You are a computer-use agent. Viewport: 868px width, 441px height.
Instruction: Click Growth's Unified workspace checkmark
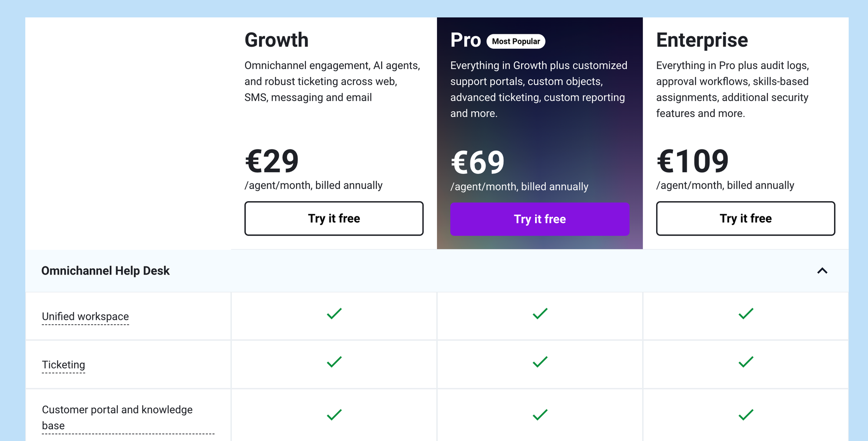coord(334,313)
